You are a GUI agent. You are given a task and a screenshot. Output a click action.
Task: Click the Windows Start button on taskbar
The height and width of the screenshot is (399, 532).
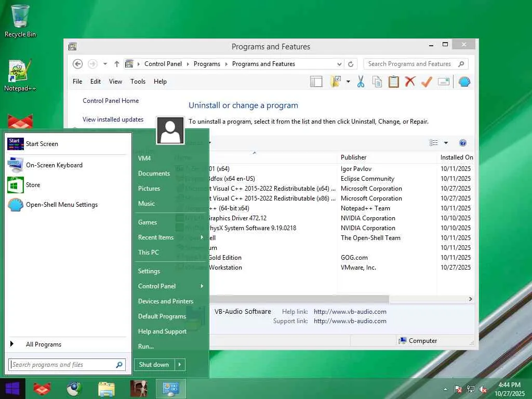12,389
